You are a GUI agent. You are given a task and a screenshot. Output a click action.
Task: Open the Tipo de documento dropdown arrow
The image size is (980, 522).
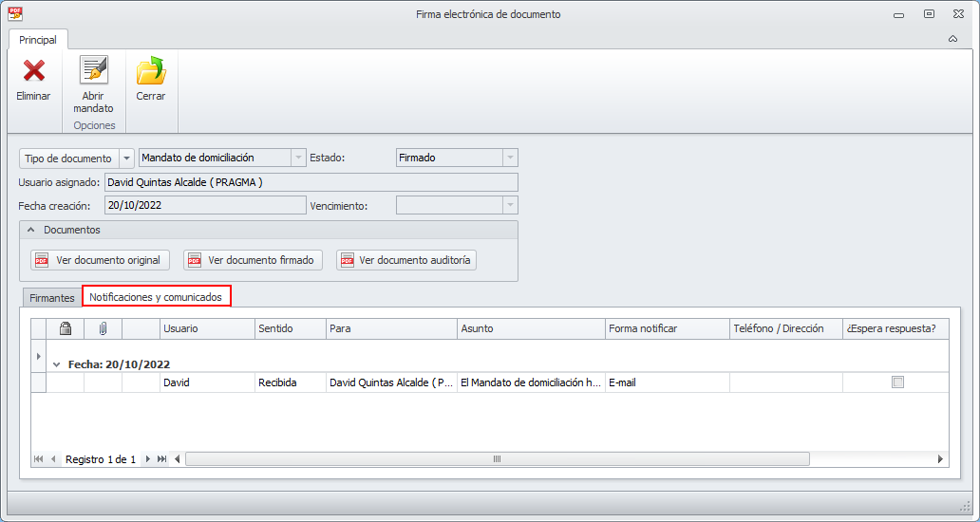[127, 158]
